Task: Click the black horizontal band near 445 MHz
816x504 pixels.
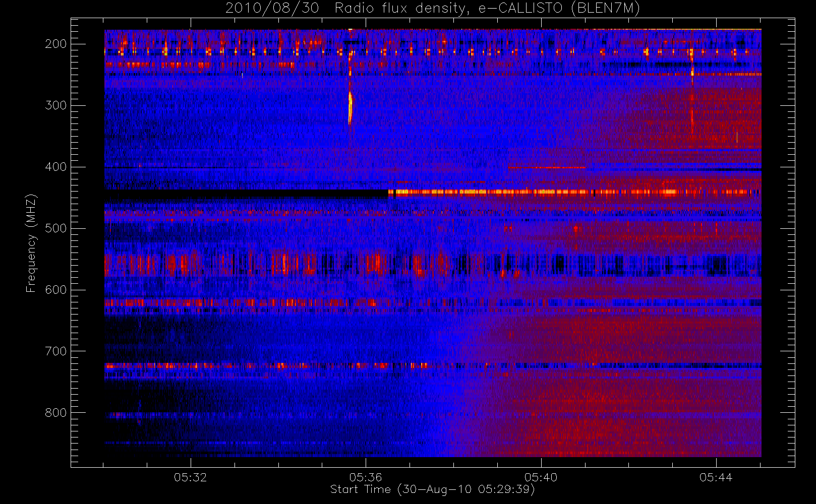Action: tap(246, 193)
